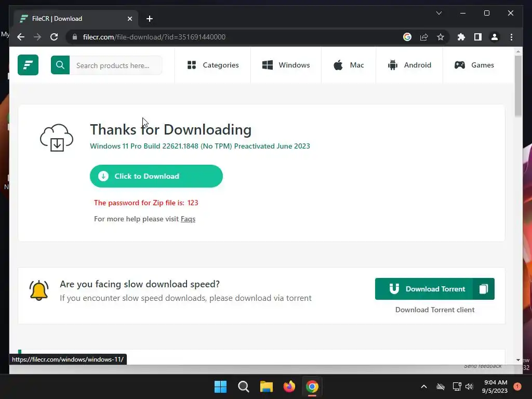Reload the page with refresh icon

click(x=54, y=37)
